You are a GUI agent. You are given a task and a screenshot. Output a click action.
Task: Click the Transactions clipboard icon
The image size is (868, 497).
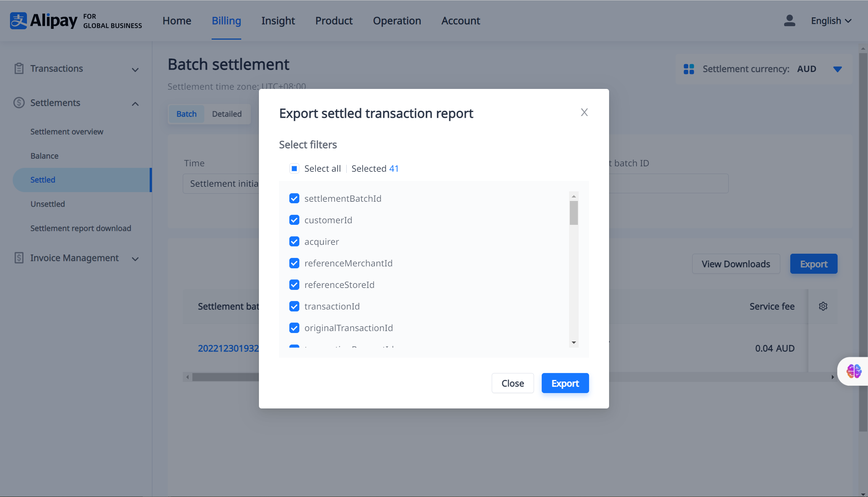(19, 69)
